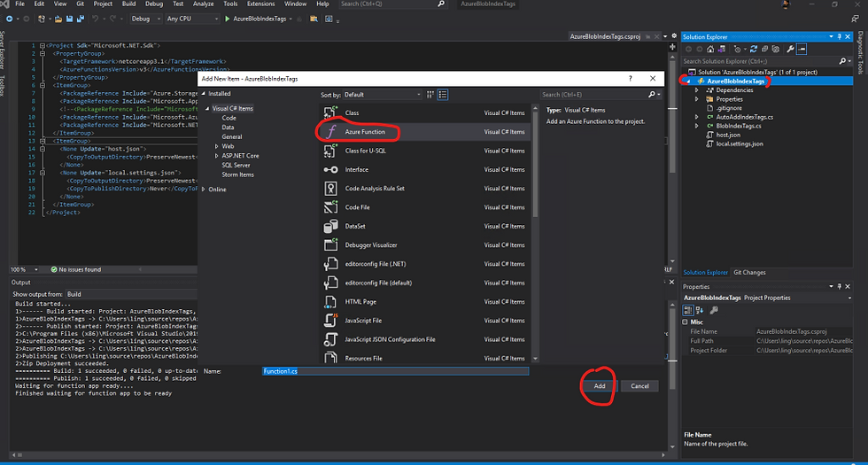Expand Dependencies node in Solution Explorer
This screenshot has width=868, height=465.
[697, 90]
